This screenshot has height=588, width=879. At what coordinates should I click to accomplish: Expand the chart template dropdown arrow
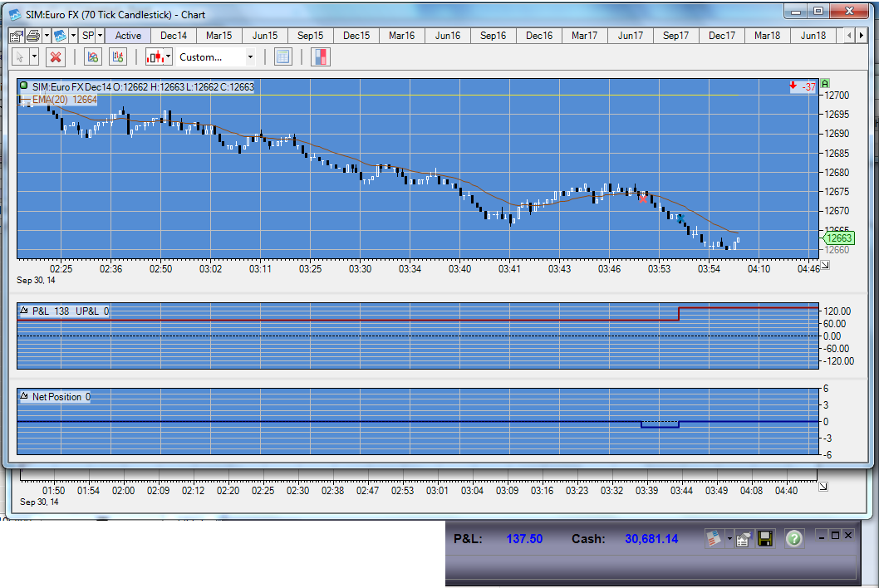coord(73,36)
